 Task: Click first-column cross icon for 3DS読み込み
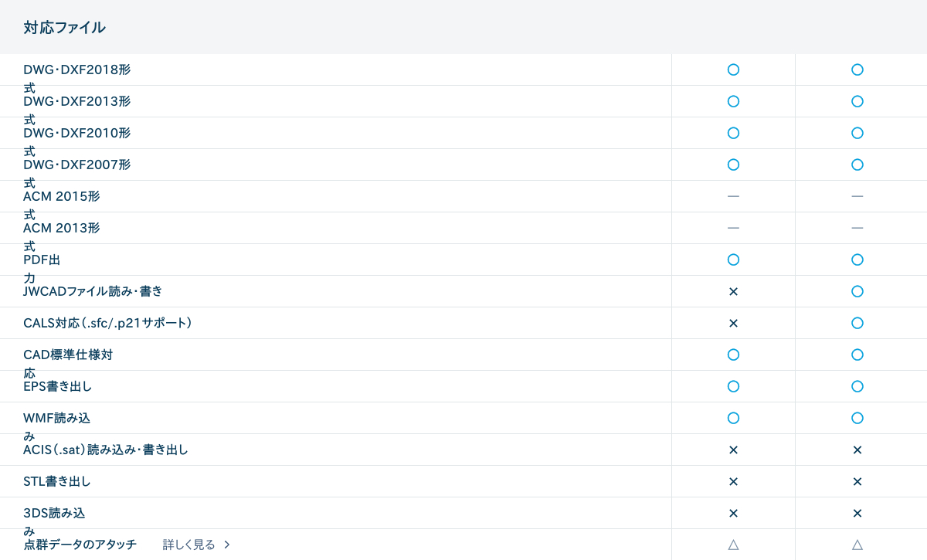pos(733,513)
